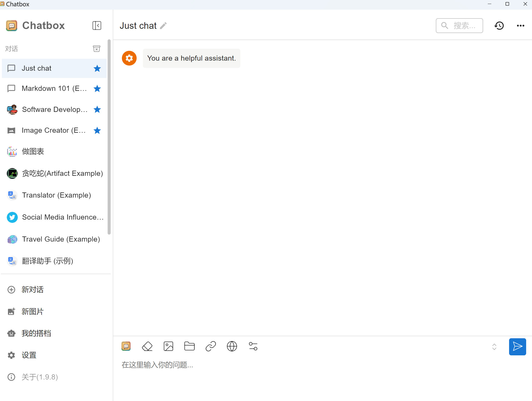532x401 pixels.
Task: Select the Travel Guide (Example) conversation
Action: pos(61,239)
